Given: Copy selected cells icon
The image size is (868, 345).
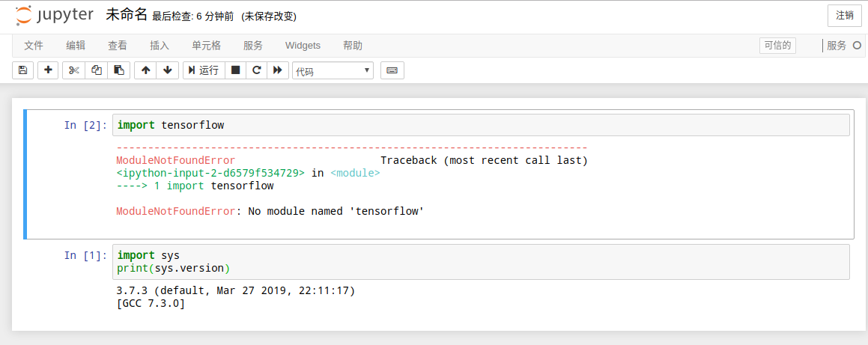Looking at the screenshot, I should (x=97, y=70).
